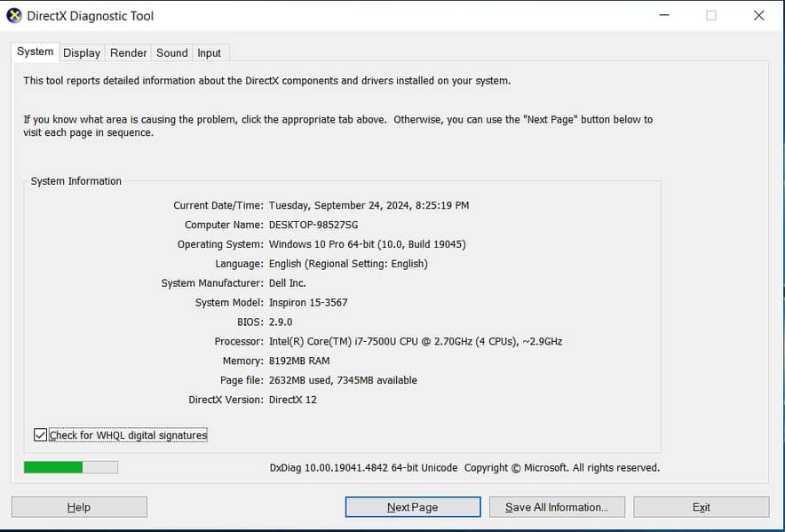Minimize the DirectX Diagnostic Tool window
This screenshot has height=532, width=785.
[x=663, y=15]
